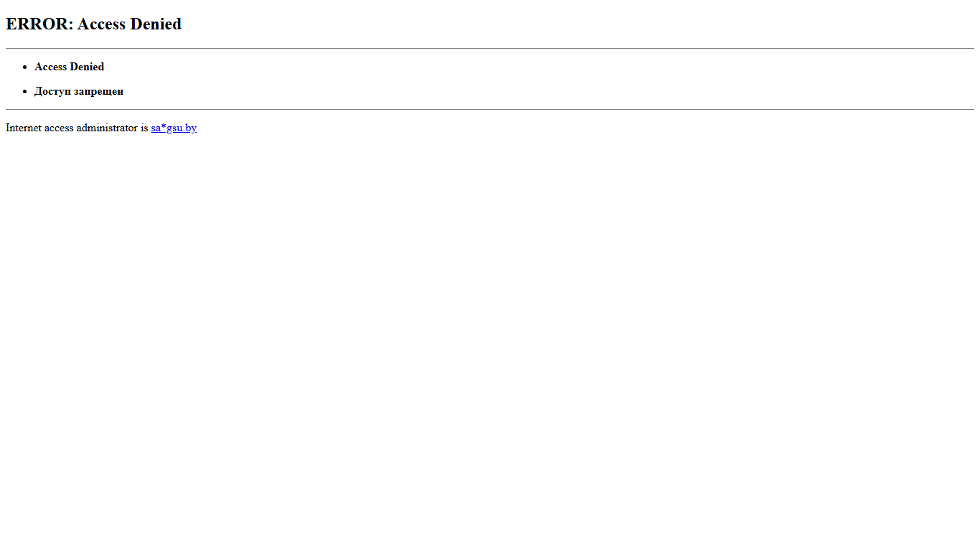This screenshot has width=980, height=551.
Task: Click the word 'Access' in the first bullet
Action: [50, 67]
